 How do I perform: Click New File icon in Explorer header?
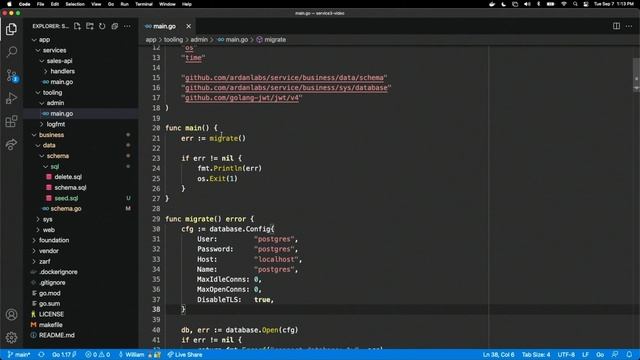click(x=77, y=26)
